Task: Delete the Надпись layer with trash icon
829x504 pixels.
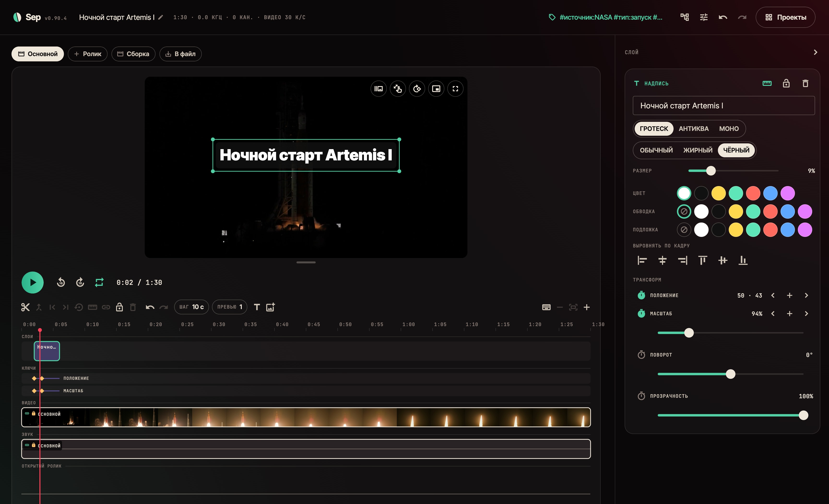Action: [805, 83]
